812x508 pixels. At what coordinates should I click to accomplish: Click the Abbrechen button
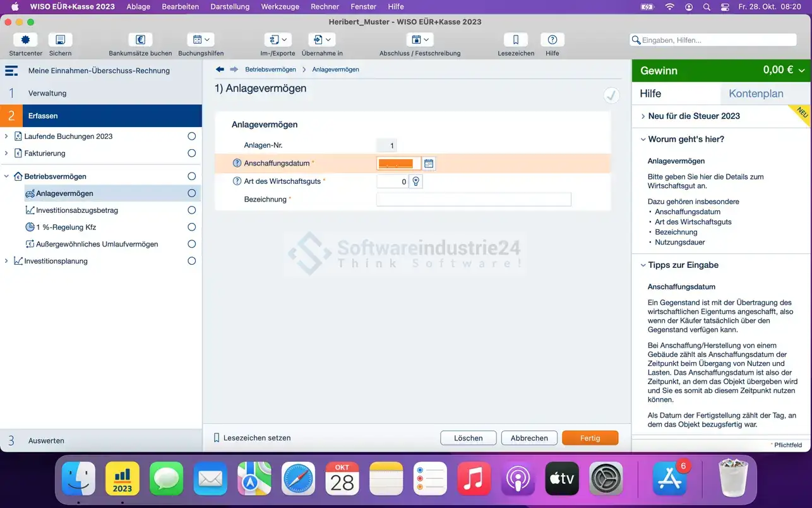[529, 438]
